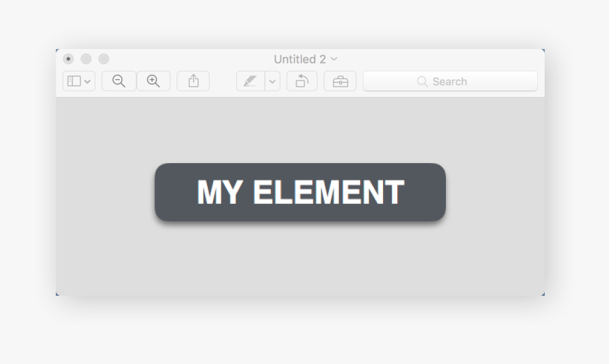The image size is (609, 364).
Task: Show the Markup toolbox toolbar
Action: 340,81
